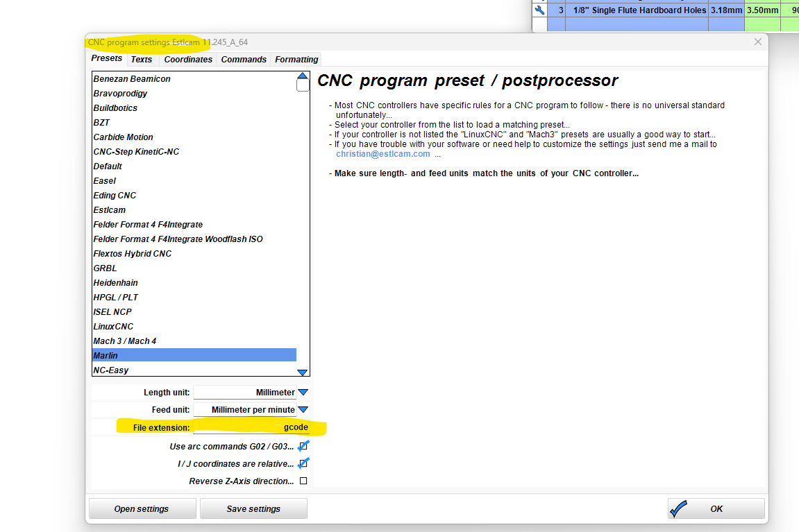
Task: Open the Coordinates tab
Action: tap(188, 60)
